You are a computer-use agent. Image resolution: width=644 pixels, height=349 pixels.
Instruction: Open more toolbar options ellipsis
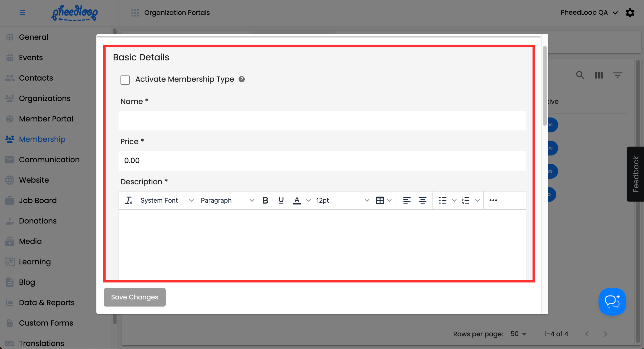[x=493, y=200]
